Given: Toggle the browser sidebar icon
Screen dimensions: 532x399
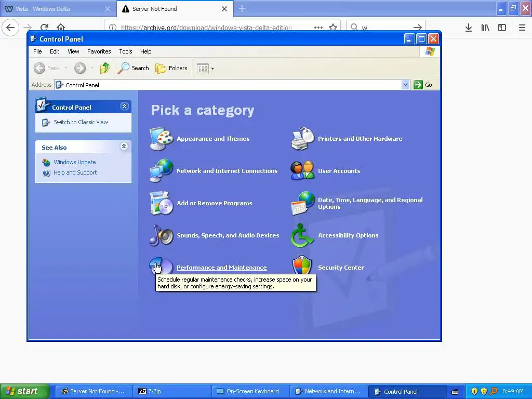Looking at the screenshot, I should [502, 28].
